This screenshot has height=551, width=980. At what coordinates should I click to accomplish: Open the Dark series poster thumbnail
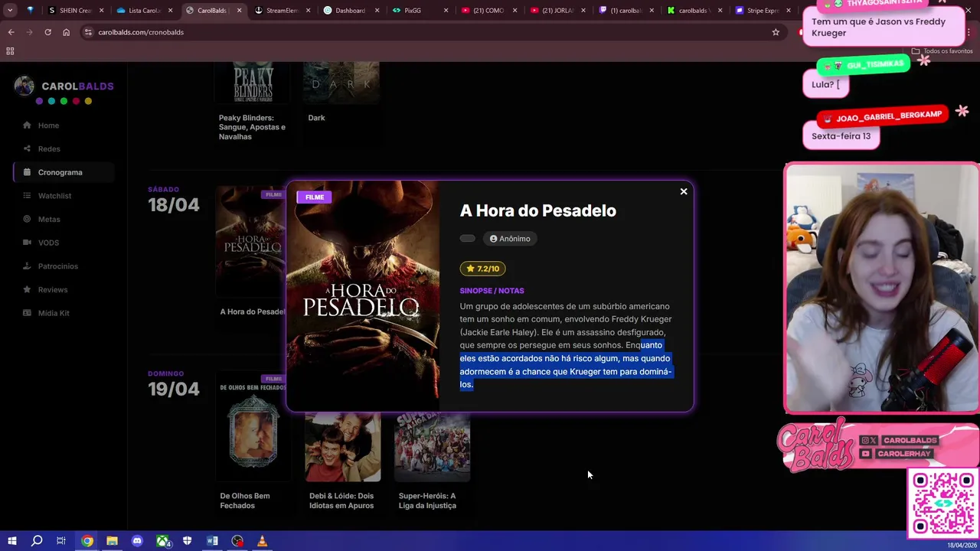click(x=341, y=84)
